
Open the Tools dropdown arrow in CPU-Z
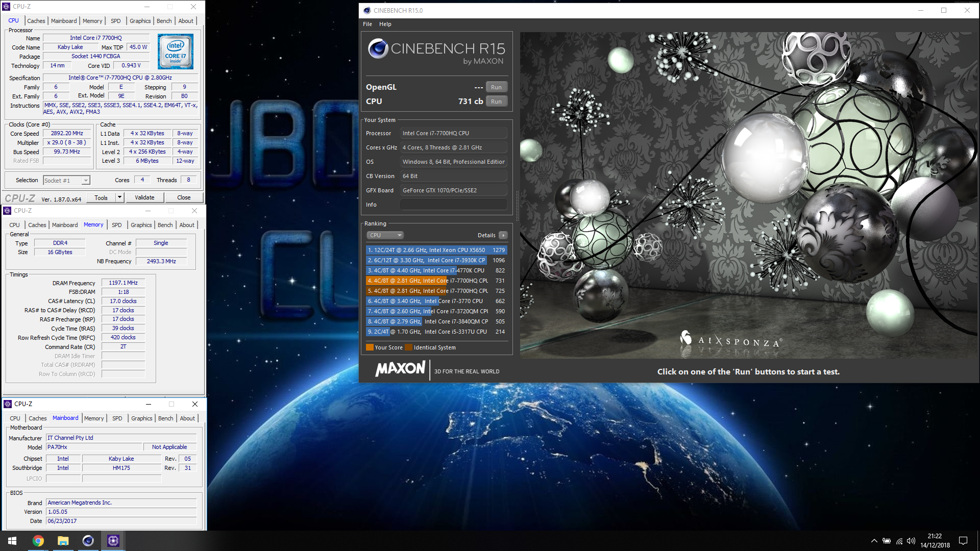119,197
